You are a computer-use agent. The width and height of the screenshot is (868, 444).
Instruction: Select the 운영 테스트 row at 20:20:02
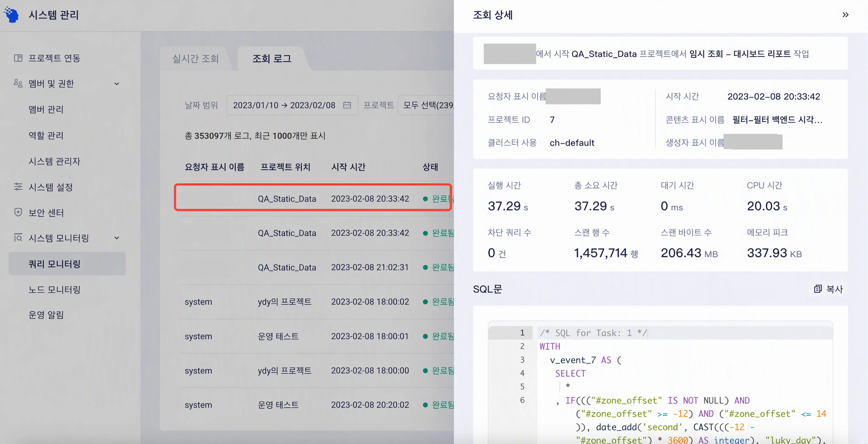(317, 405)
